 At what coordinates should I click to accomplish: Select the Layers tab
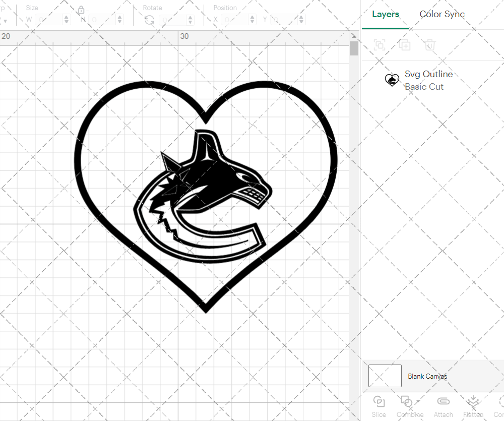click(385, 14)
